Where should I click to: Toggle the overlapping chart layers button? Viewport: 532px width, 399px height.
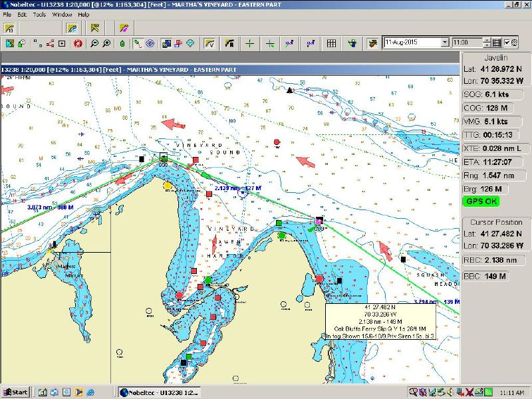(x=166, y=43)
